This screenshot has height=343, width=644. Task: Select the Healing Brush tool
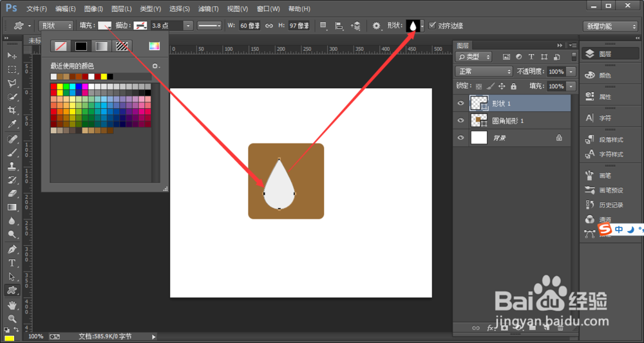(12, 139)
